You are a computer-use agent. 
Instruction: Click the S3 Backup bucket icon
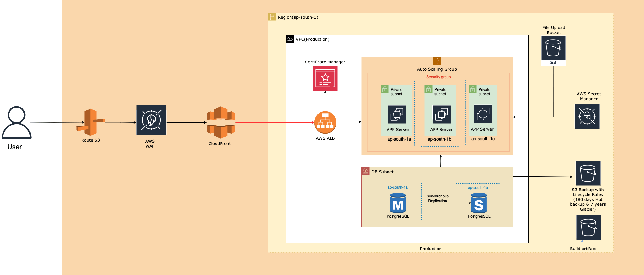[x=588, y=173]
